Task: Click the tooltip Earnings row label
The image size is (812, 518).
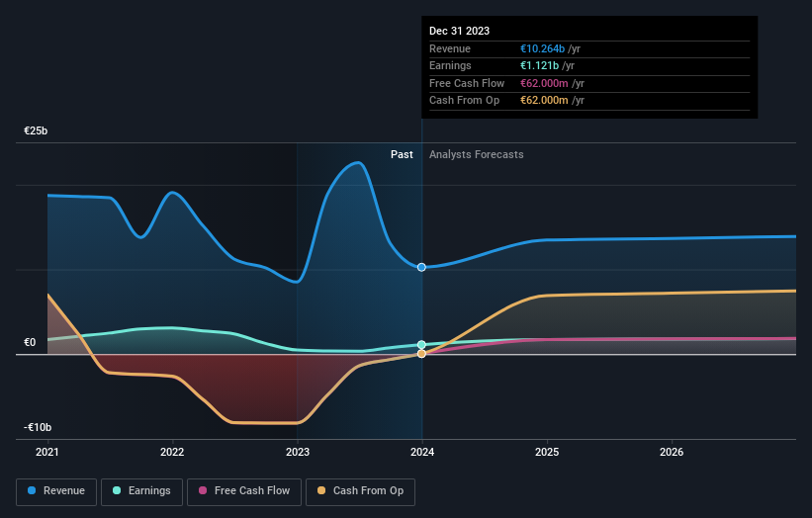Action: [x=451, y=65]
